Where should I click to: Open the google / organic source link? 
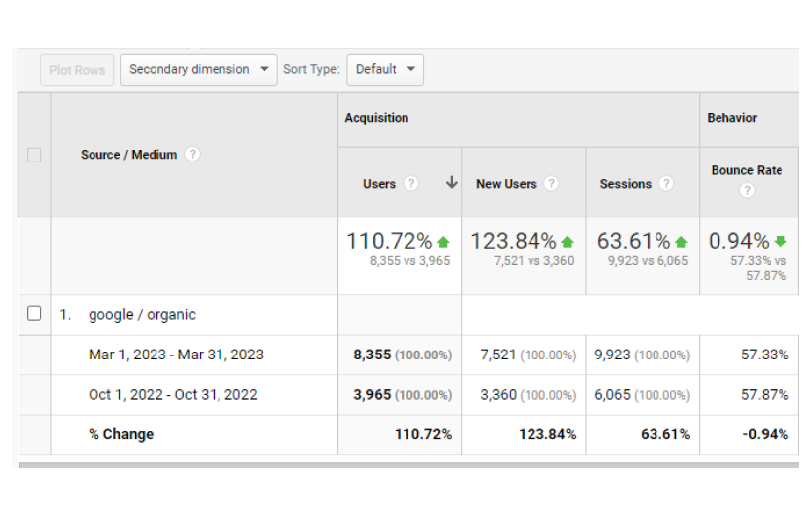click(142, 315)
